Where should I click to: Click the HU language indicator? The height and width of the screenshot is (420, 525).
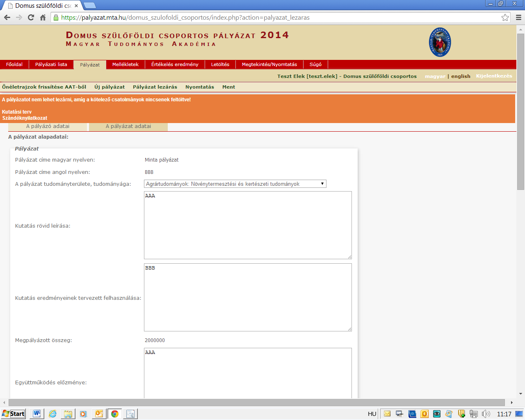(x=372, y=414)
